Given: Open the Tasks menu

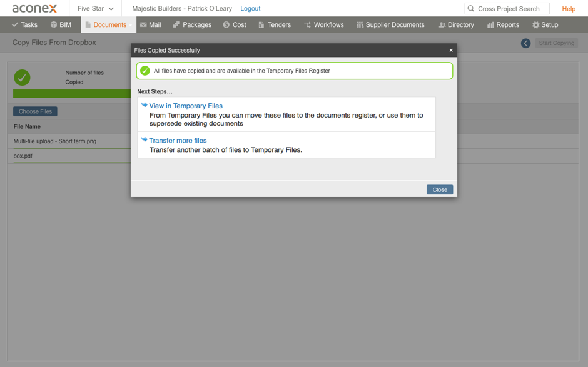Looking at the screenshot, I should point(25,25).
